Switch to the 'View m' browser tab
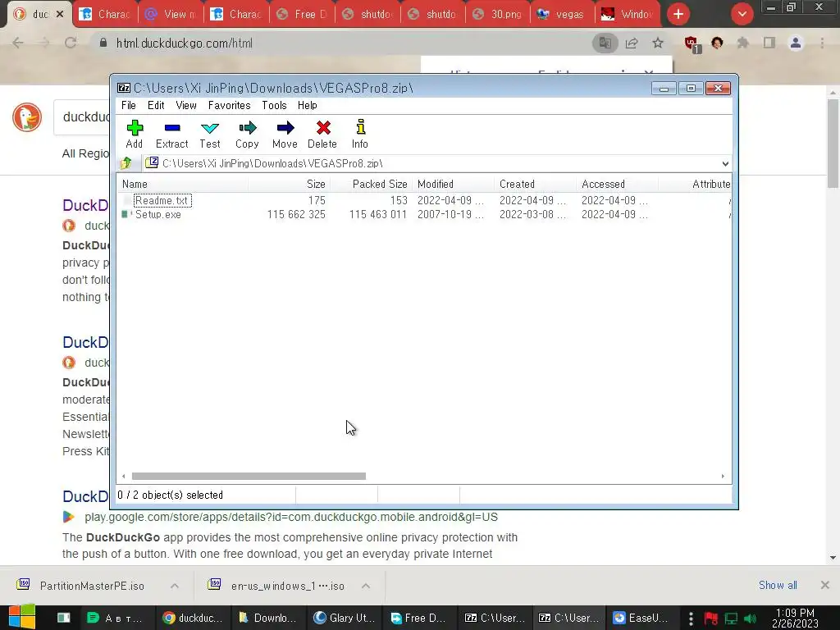This screenshot has width=840, height=630. 171,14
